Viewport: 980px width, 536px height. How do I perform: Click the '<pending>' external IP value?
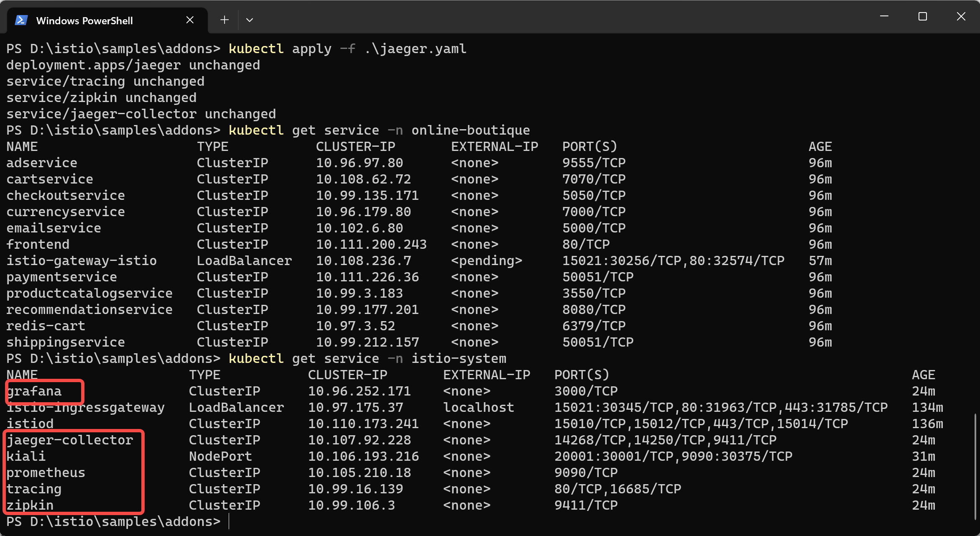pos(487,261)
